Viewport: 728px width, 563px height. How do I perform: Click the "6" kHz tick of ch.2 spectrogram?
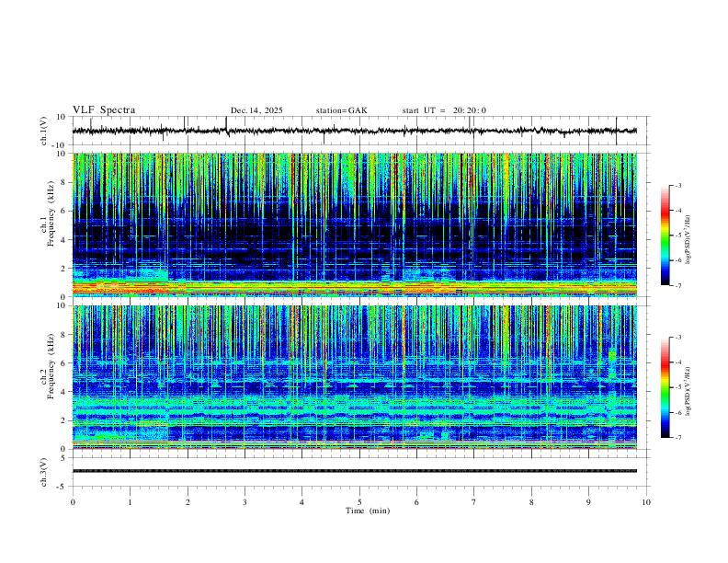63,363
